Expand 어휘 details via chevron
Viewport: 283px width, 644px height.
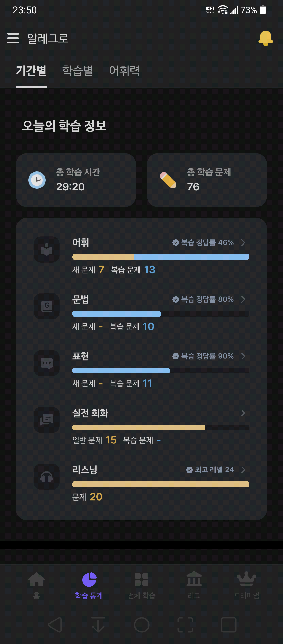pos(243,242)
